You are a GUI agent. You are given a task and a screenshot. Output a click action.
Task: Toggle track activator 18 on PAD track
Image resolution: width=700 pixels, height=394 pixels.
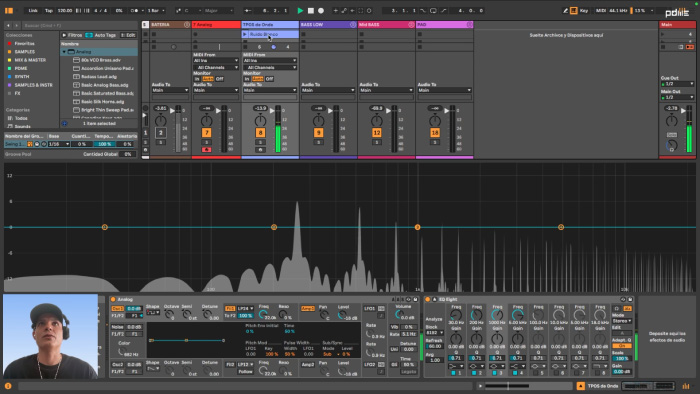tap(435, 133)
